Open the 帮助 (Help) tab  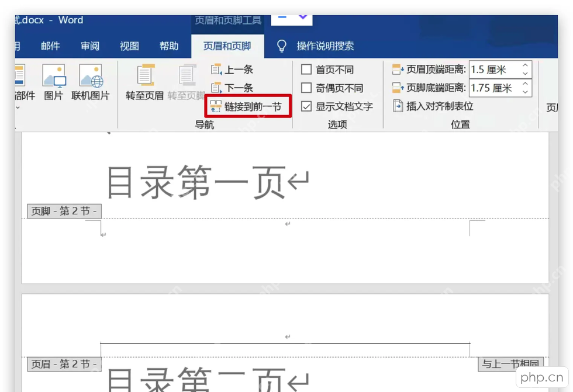pyautogui.click(x=169, y=46)
